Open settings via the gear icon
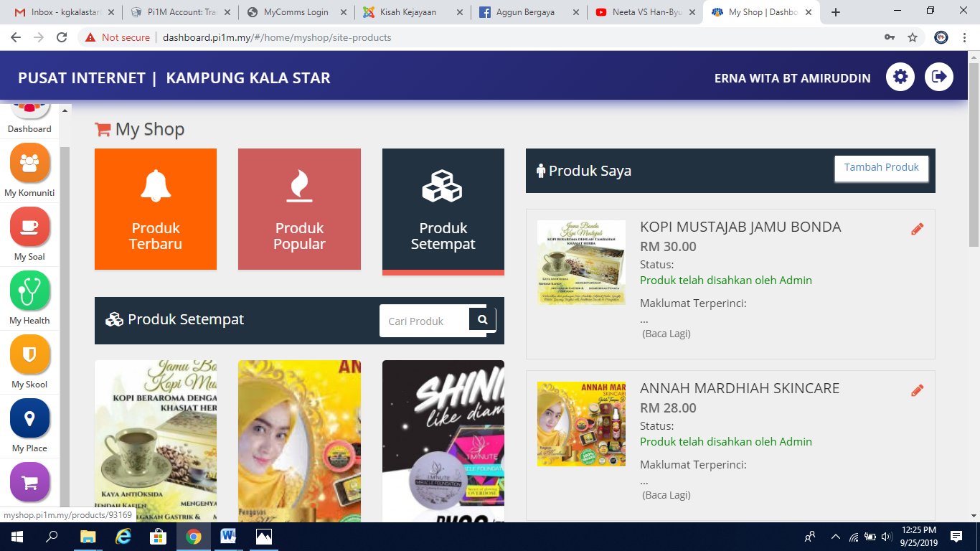980x551 pixels. [900, 77]
